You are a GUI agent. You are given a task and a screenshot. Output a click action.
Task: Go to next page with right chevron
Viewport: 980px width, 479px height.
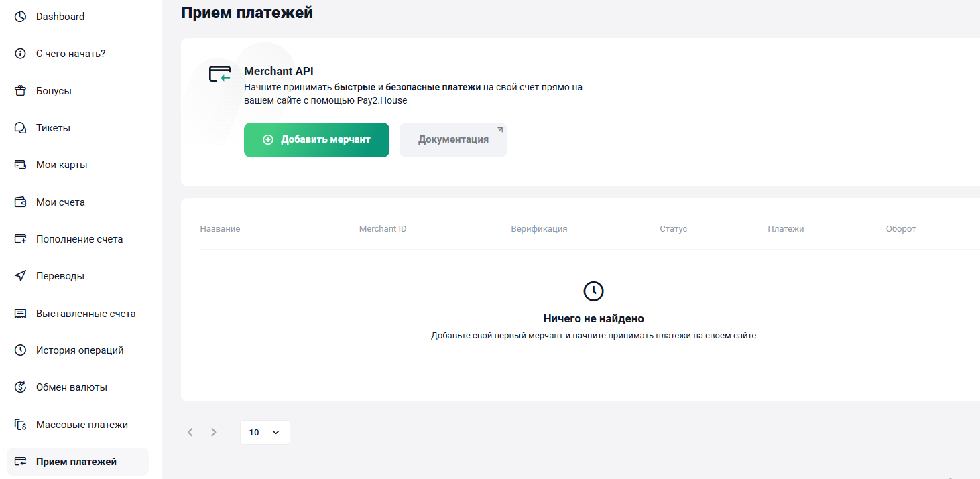pyautogui.click(x=214, y=433)
